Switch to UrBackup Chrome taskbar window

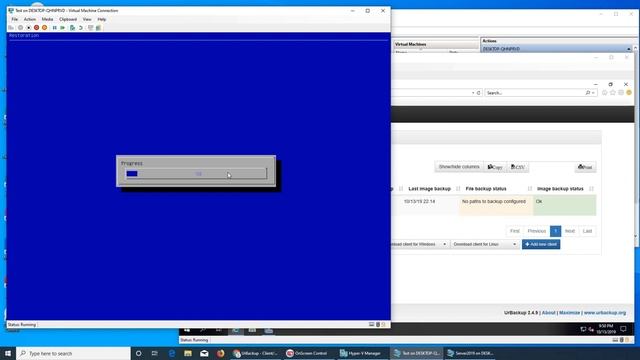pos(255,353)
